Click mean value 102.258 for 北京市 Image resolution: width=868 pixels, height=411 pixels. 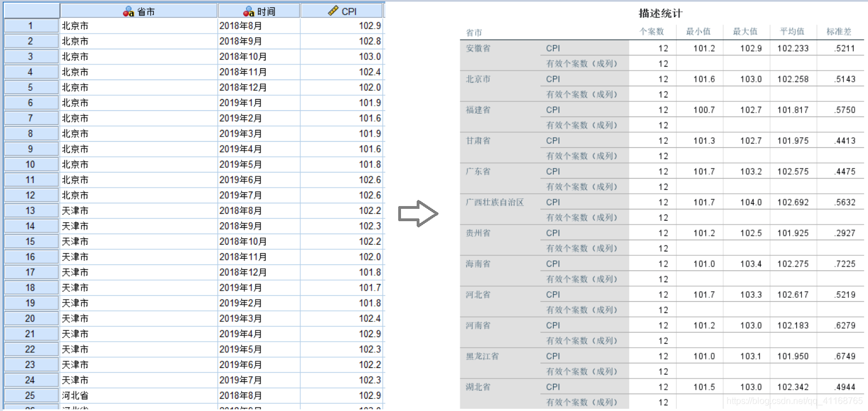click(x=793, y=79)
